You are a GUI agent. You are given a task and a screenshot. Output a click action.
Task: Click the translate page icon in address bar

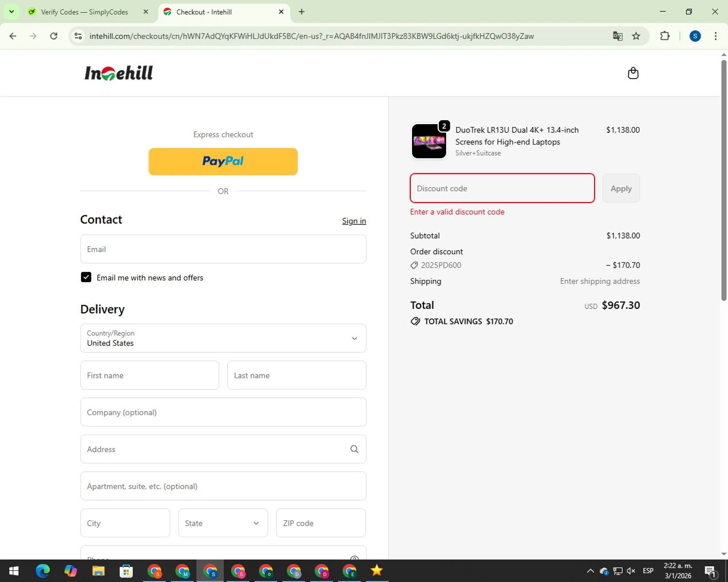coord(617,36)
